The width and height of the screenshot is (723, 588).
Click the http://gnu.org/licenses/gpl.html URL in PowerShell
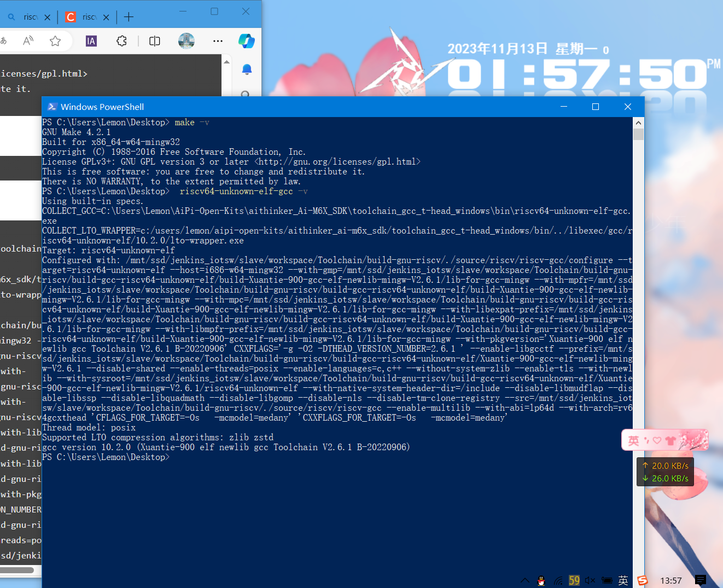[337, 162]
